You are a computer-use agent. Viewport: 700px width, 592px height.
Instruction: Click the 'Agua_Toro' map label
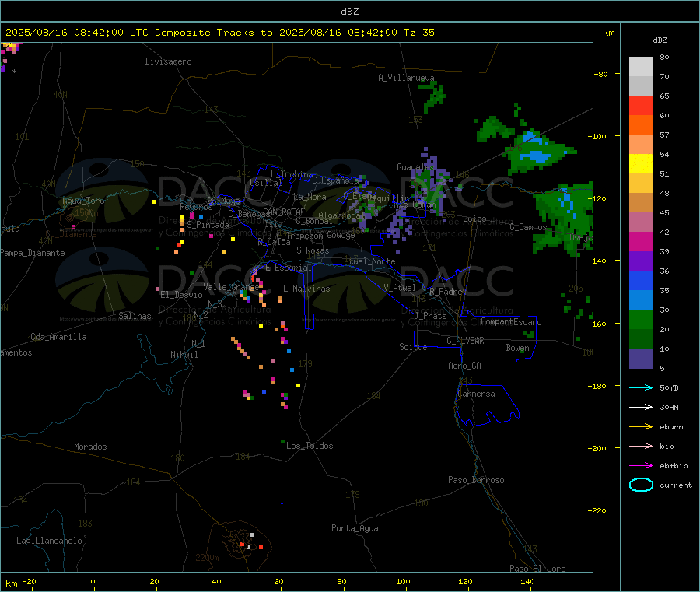[x=83, y=201]
